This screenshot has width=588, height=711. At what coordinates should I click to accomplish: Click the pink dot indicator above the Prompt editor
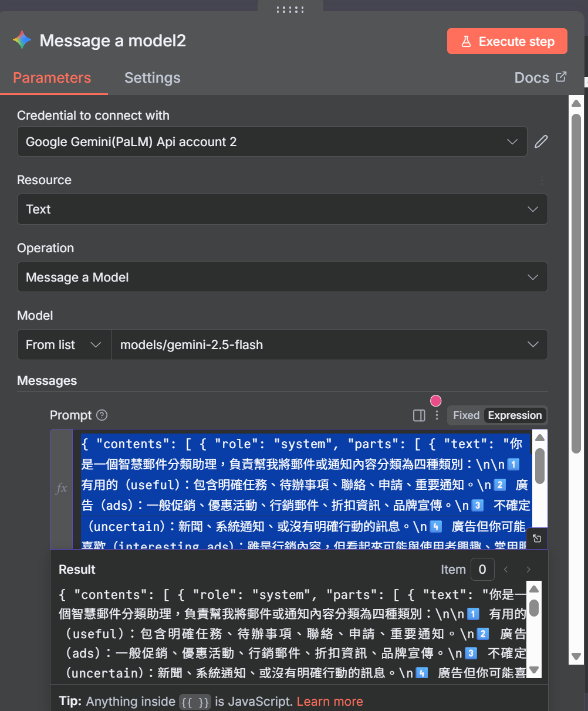(x=436, y=401)
